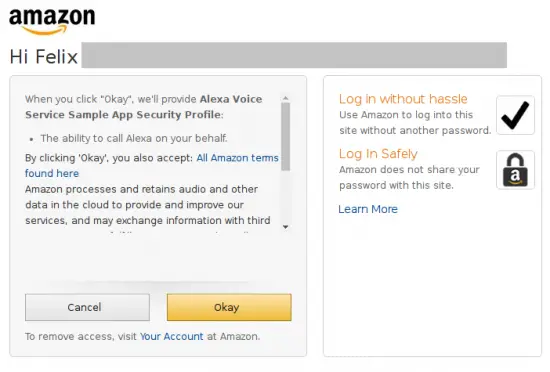Click the Amazon padlock icon
The height and width of the screenshot is (372, 550).
pos(515,170)
